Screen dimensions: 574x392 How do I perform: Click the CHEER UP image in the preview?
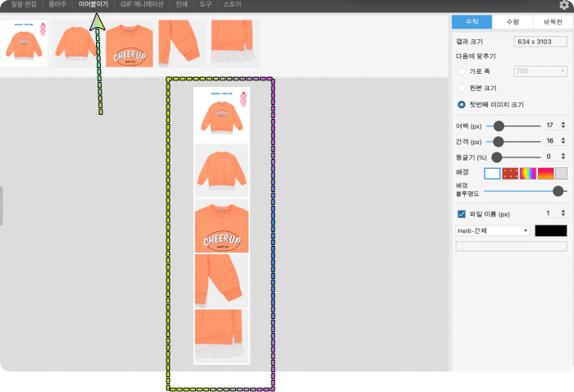(x=222, y=226)
